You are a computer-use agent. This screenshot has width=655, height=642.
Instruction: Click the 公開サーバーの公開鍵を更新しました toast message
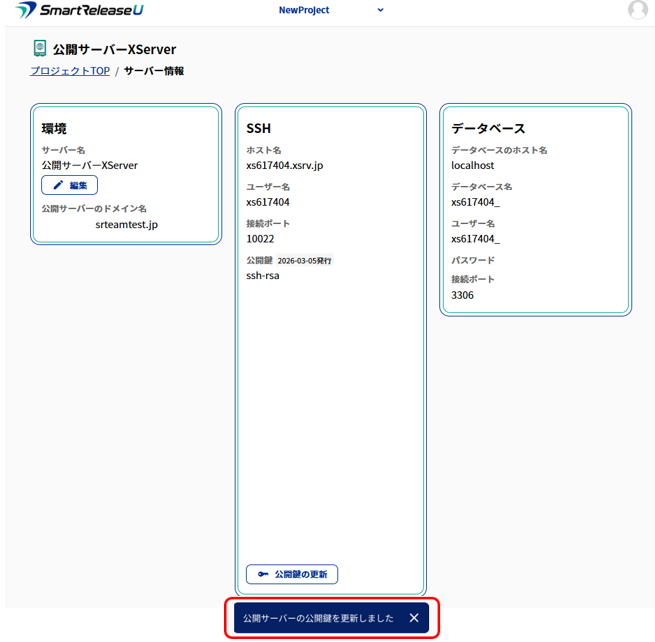pyautogui.click(x=318, y=618)
